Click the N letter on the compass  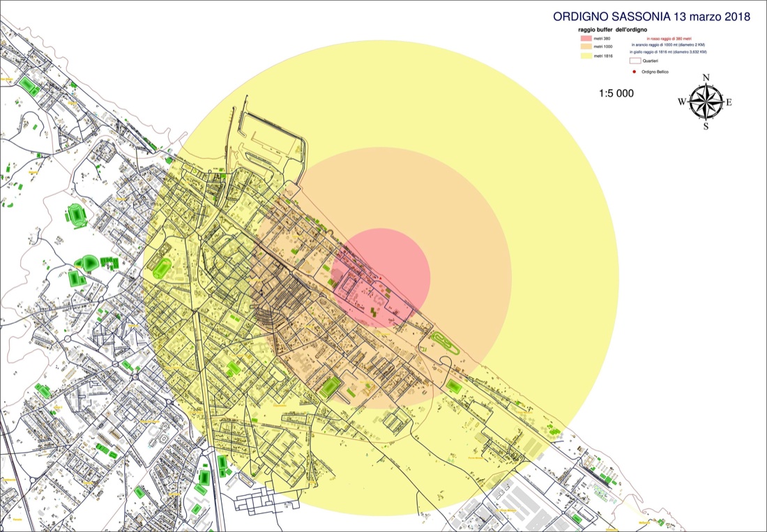tap(706, 78)
